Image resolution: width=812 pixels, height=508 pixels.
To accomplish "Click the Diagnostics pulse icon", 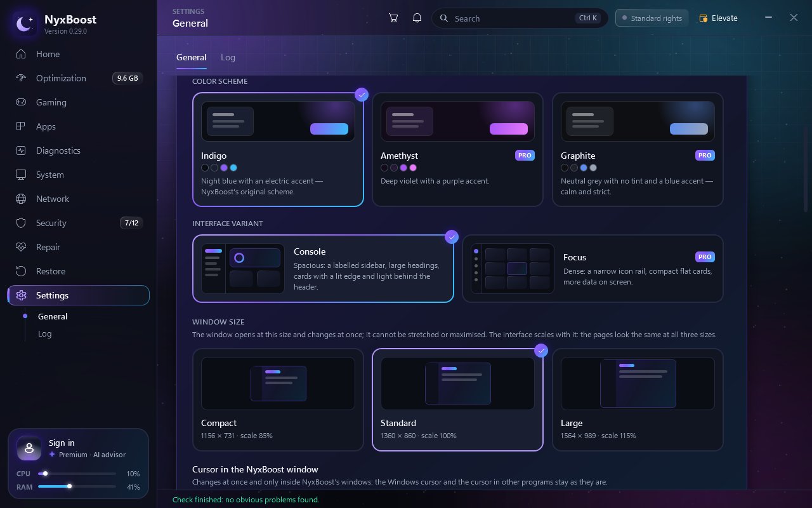I will pos(22,150).
